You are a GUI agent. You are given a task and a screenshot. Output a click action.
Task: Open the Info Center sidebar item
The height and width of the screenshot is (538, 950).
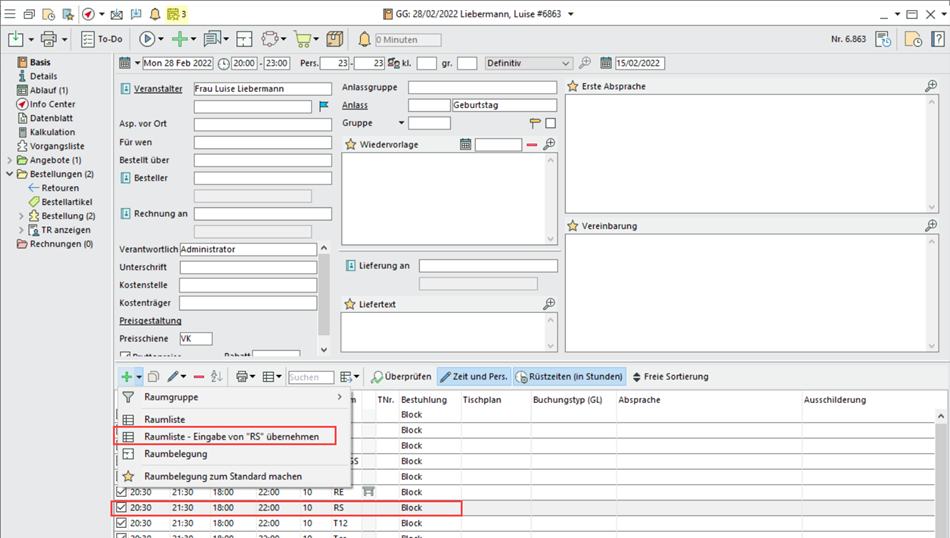click(51, 104)
